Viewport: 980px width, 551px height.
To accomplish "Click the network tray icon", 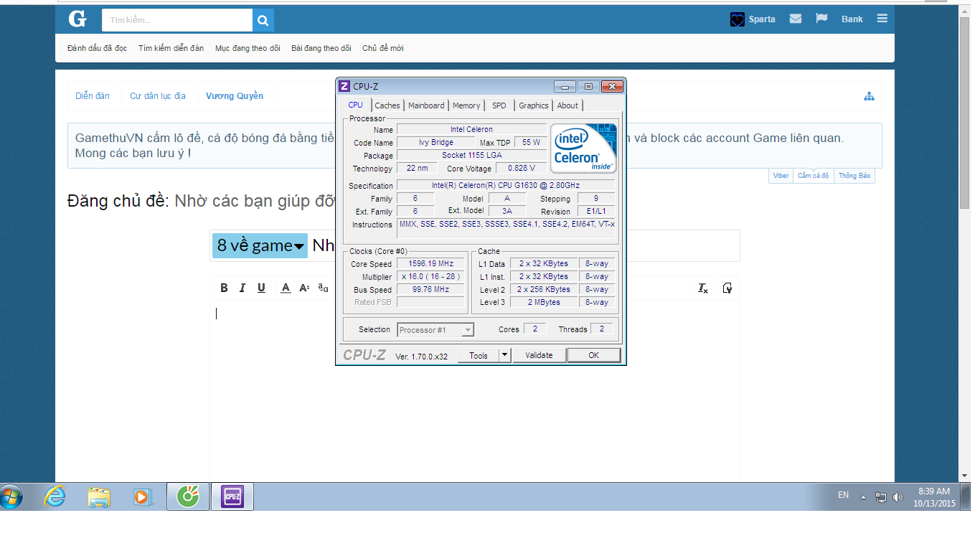I will [x=881, y=497].
